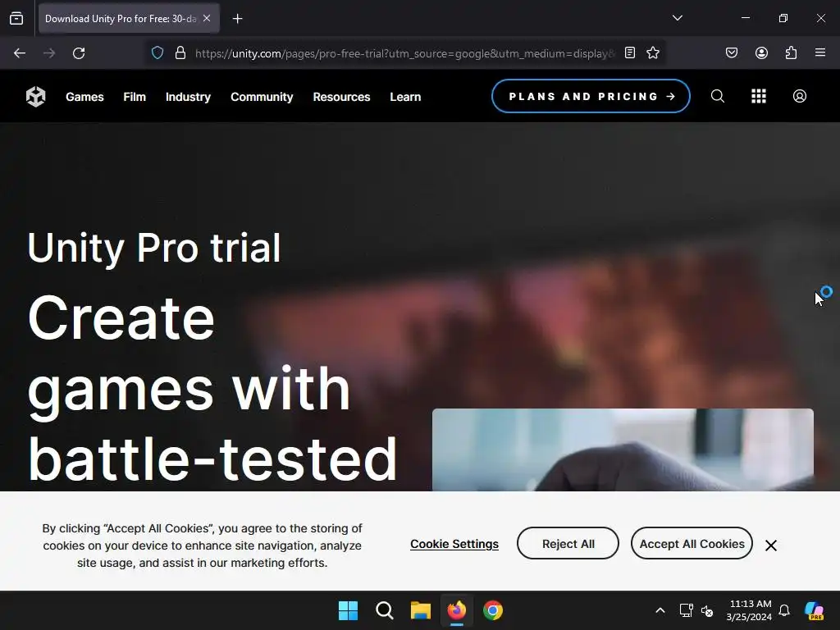Reload the page with refresh icon

point(79,53)
